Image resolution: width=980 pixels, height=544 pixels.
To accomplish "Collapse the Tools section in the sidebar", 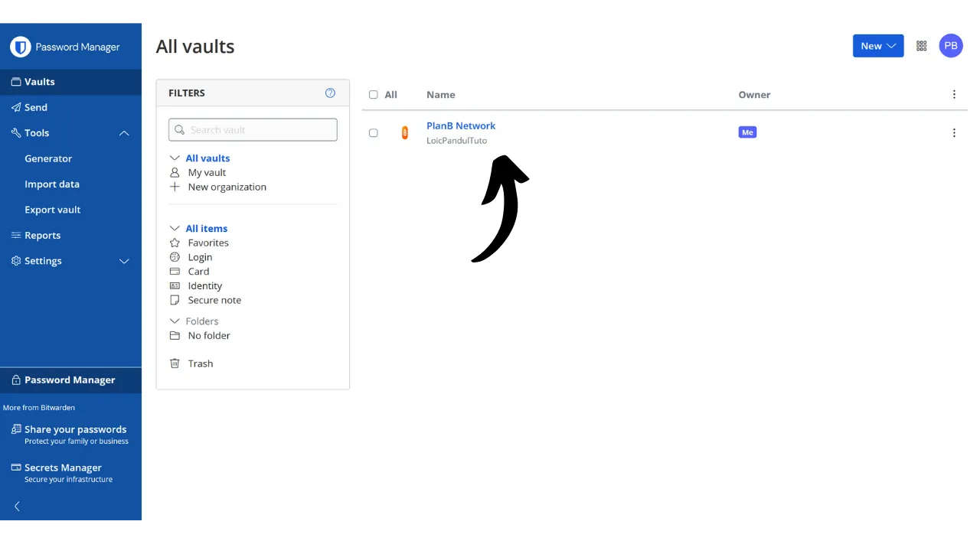I will [x=124, y=133].
